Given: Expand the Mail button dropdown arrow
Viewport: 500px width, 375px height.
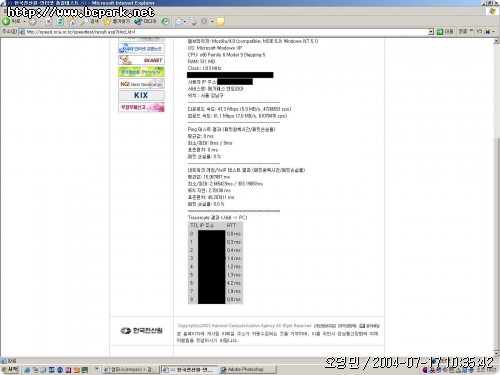Looking at the screenshot, I should [185, 22].
